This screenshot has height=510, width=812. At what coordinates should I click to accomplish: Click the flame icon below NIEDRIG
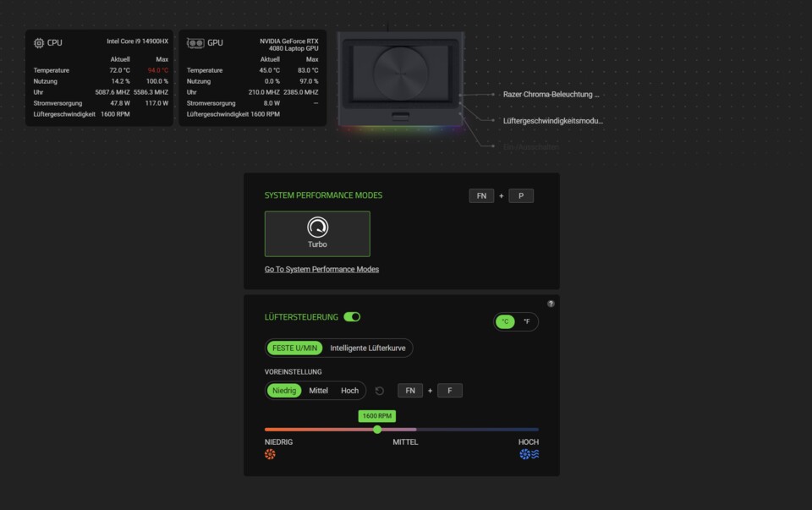pos(269,454)
